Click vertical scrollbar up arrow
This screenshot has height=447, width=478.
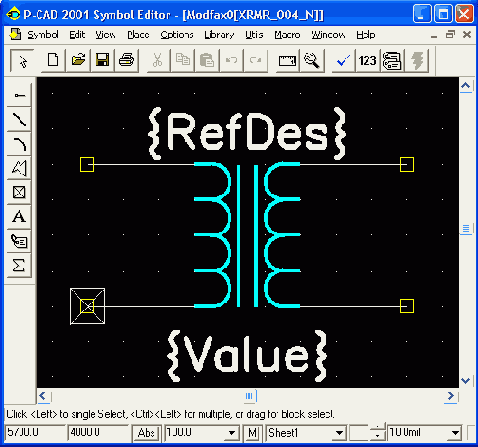tap(466, 86)
